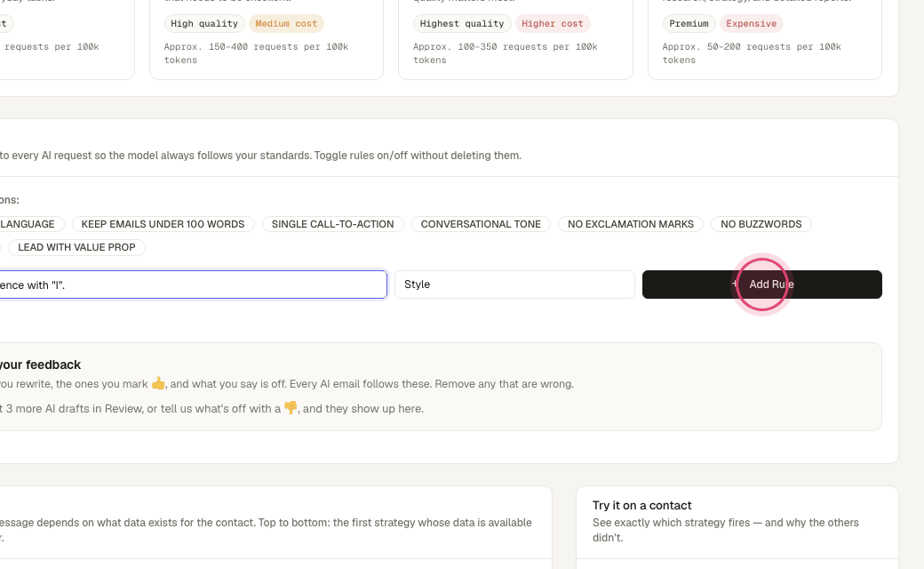Click the partially visible LANGUAGE suggestion chip

click(x=32, y=224)
